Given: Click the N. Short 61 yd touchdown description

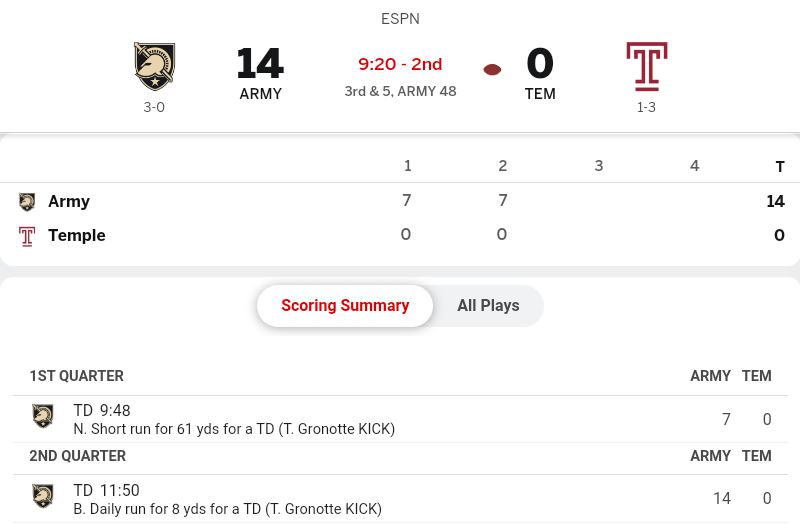Looking at the screenshot, I should click(x=234, y=429).
